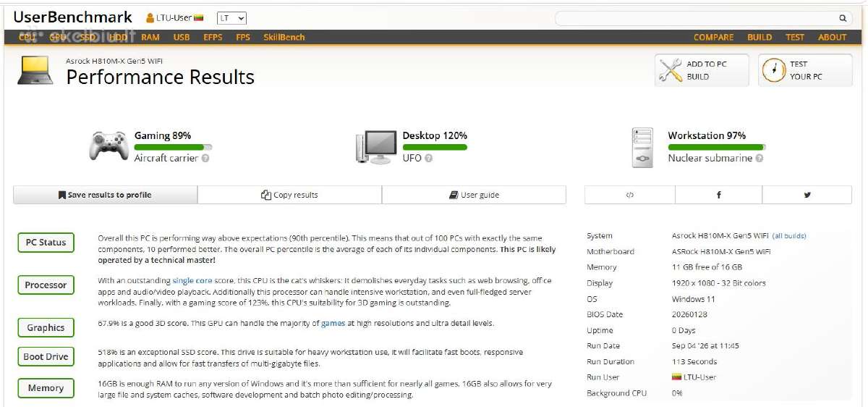The image size is (868, 407).
Task: Click the wrench and screwdriver build icon
Action: [670, 70]
